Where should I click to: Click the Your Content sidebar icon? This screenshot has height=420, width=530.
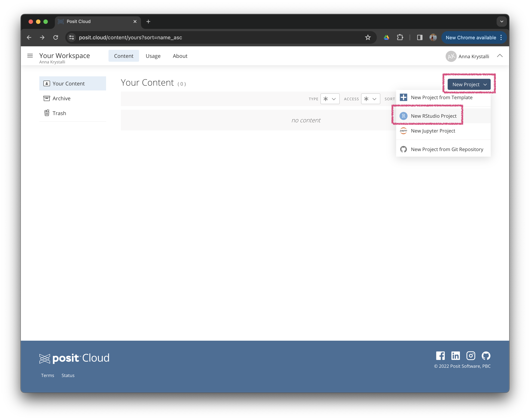[x=47, y=84]
